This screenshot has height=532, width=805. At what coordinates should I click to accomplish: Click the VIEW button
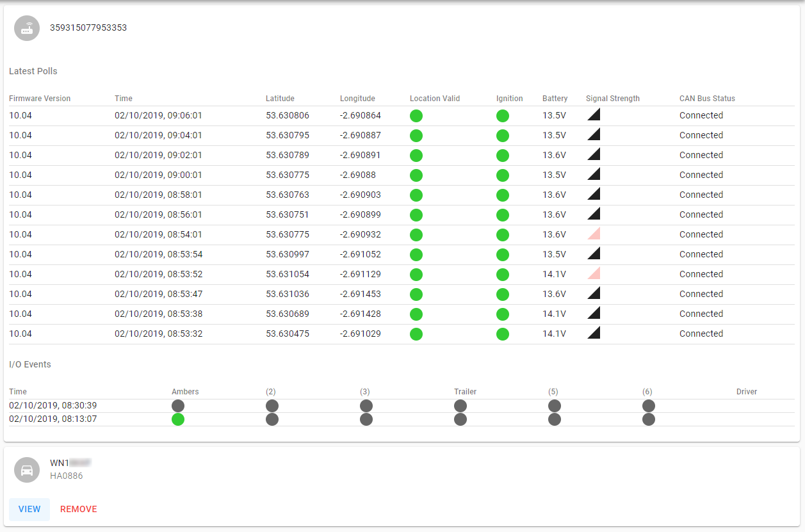pyautogui.click(x=29, y=509)
